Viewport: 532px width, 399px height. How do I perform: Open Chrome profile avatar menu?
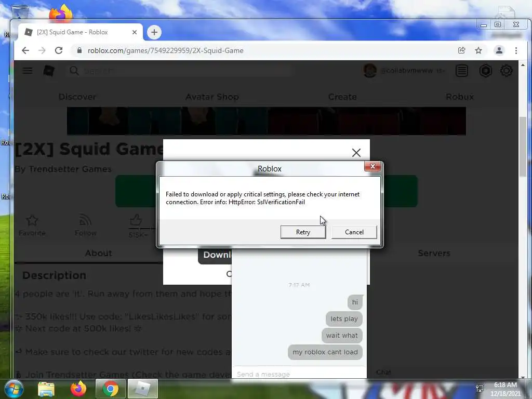[x=499, y=50]
